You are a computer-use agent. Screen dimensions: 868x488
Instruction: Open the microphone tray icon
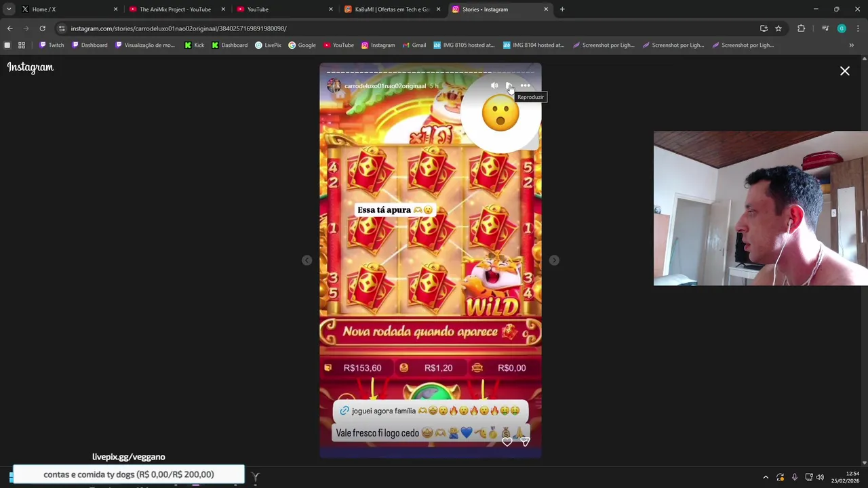click(x=795, y=477)
